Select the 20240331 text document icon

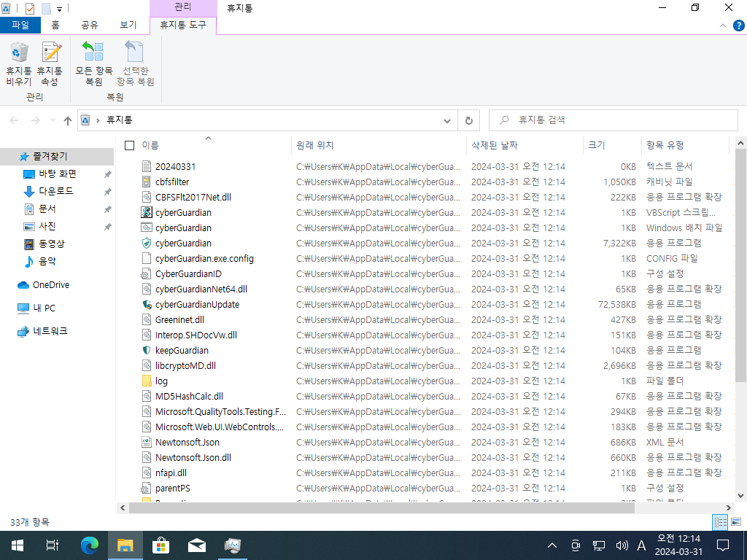tap(147, 167)
